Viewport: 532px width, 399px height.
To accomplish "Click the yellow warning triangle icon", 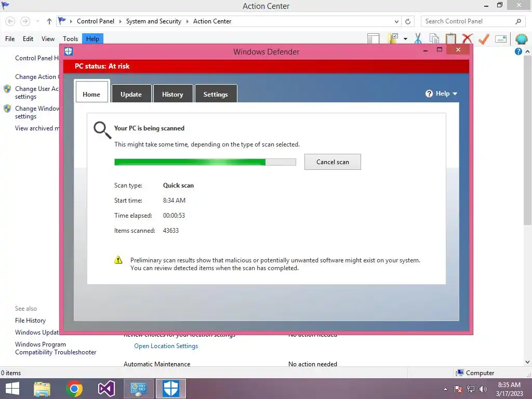I will click(118, 260).
